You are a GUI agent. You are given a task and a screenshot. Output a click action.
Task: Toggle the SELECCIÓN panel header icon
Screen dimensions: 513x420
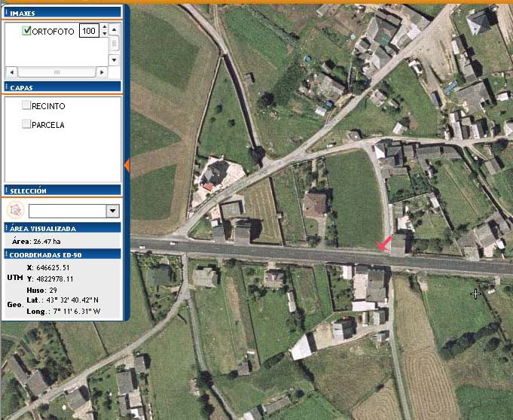tap(7, 191)
